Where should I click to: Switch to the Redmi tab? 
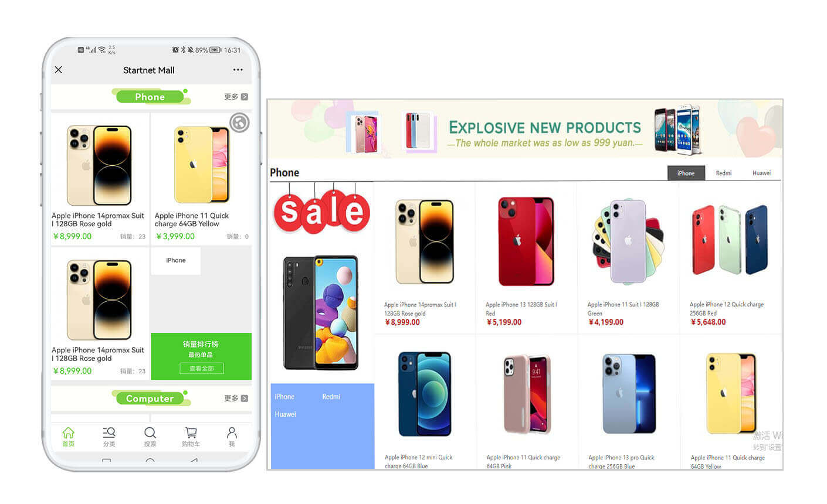pyautogui.click(x=724, y=173)
